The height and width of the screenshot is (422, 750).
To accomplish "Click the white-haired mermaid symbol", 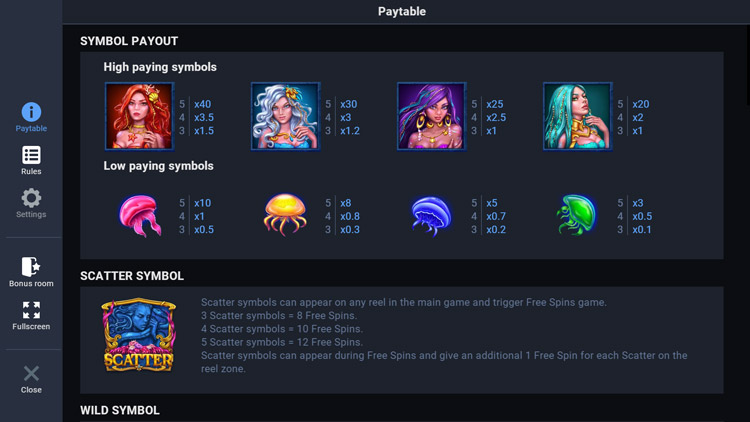I will tap(285, 116).
